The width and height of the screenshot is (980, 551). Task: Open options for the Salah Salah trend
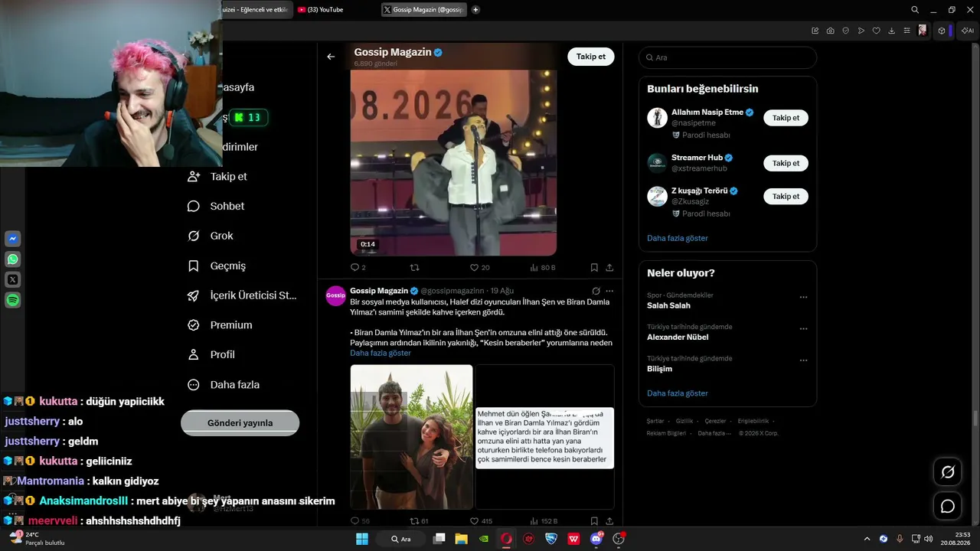tap(803, 297)
